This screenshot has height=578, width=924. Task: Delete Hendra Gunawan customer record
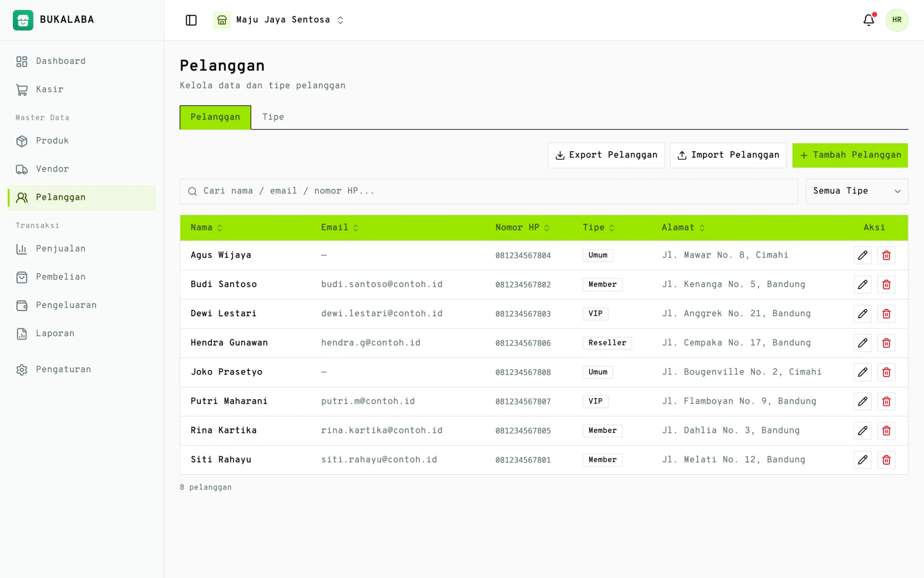point(886,343)
